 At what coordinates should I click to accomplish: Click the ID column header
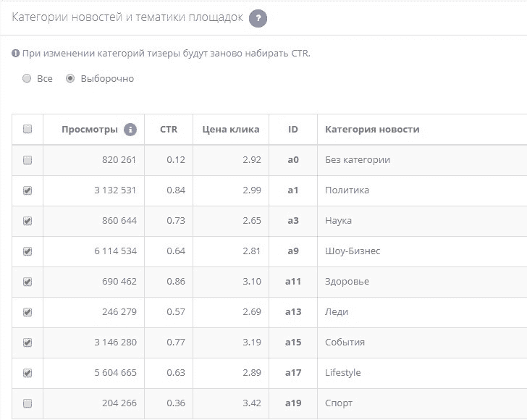point(292,130)
